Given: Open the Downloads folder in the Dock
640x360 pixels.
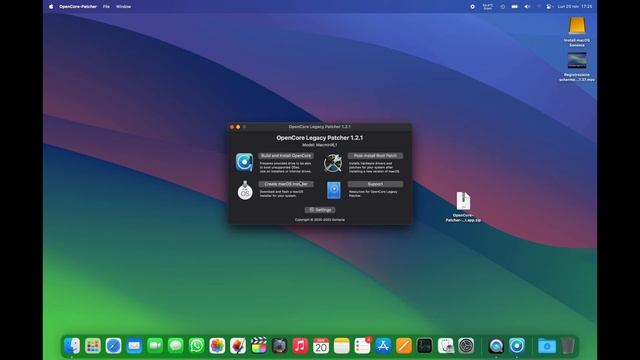Looking at the screenshot, I should (x=547, y=346).
